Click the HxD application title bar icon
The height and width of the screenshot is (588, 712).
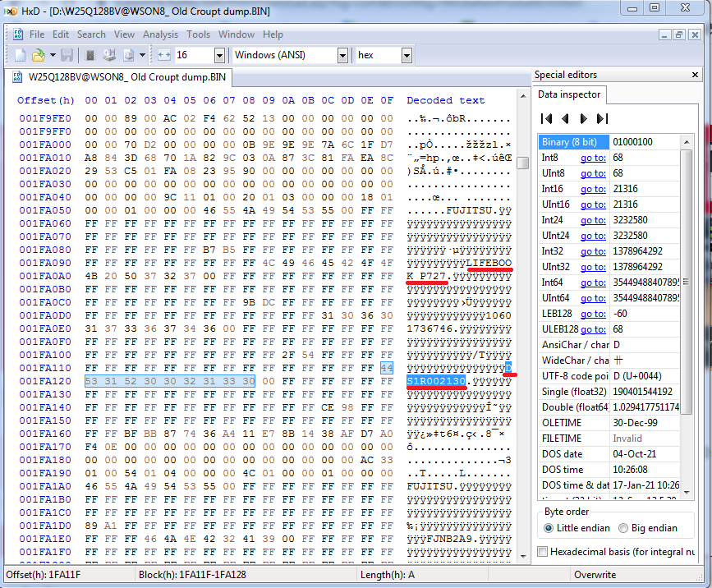coord(11,11)
